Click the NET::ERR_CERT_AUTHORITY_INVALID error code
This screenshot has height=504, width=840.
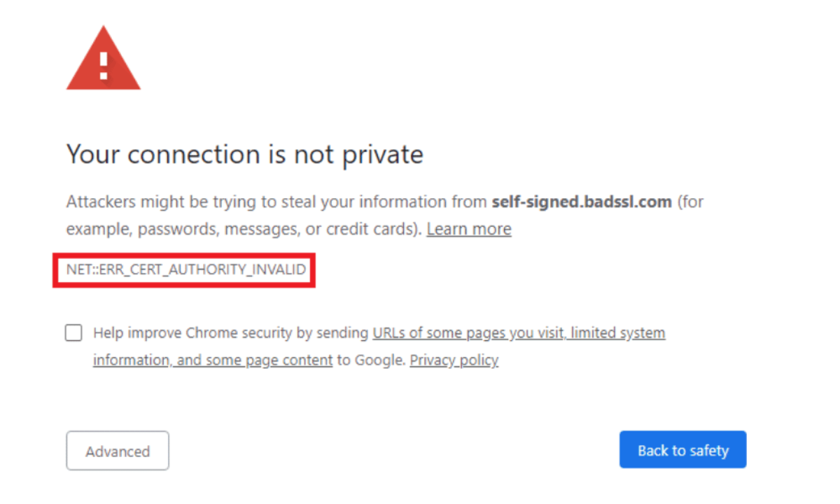(x=186, y=269)
